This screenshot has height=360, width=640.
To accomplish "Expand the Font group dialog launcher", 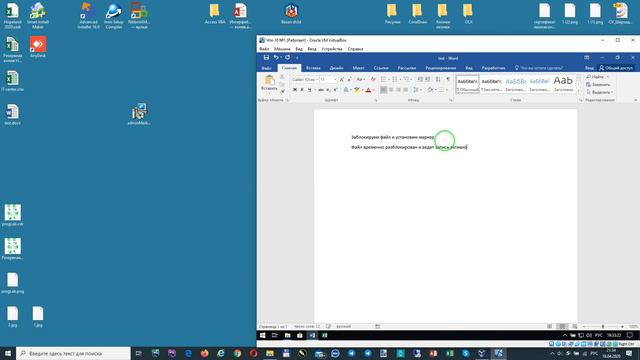I will click(376, 100).
